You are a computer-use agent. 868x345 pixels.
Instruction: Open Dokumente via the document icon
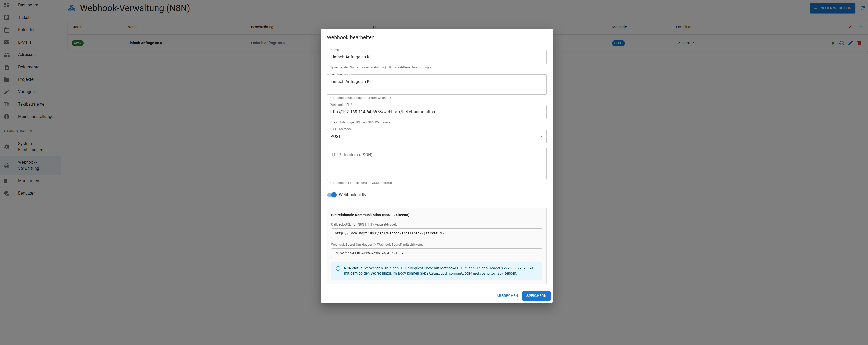pos(7,67)
